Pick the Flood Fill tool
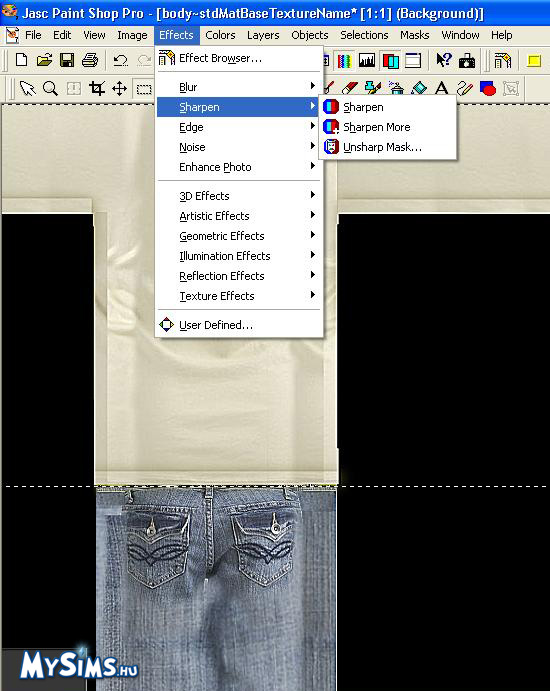Image resolution: width=550 pixels, height=691 pixels. pos(419,89)
